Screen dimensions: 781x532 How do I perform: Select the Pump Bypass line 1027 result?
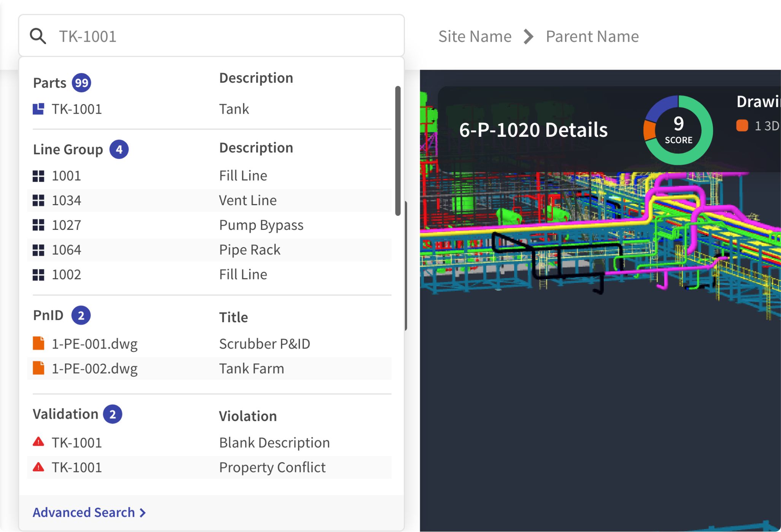(152, 225)
